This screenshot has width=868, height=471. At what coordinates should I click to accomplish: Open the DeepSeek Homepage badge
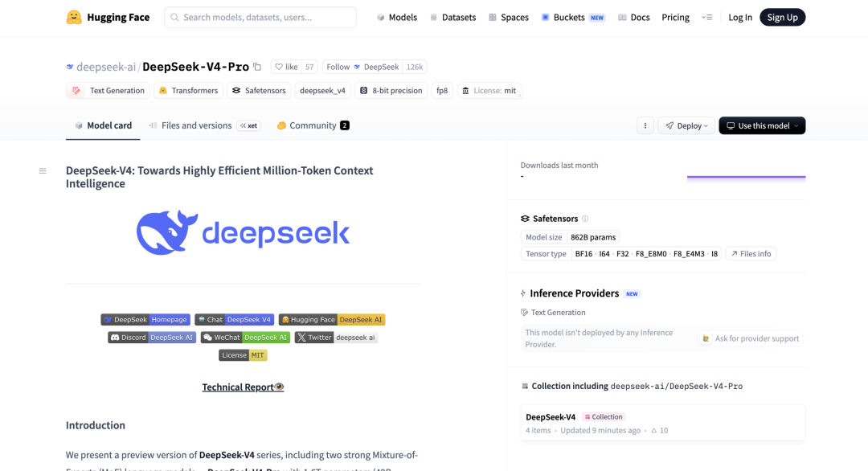145,319
